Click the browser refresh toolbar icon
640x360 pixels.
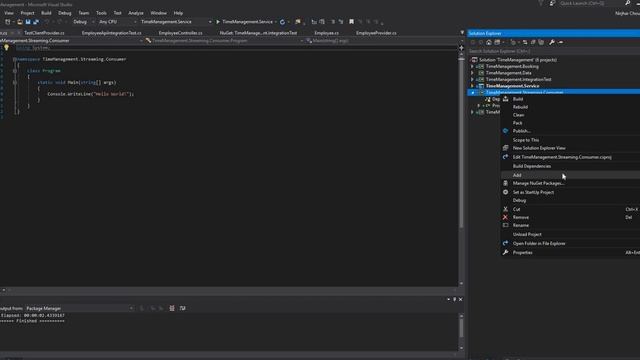pos(282,22)
